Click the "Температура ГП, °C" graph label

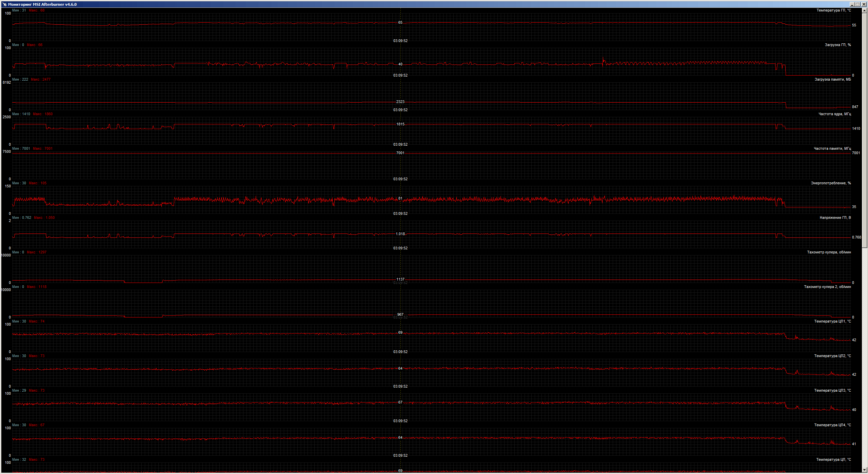coord(833,11)
